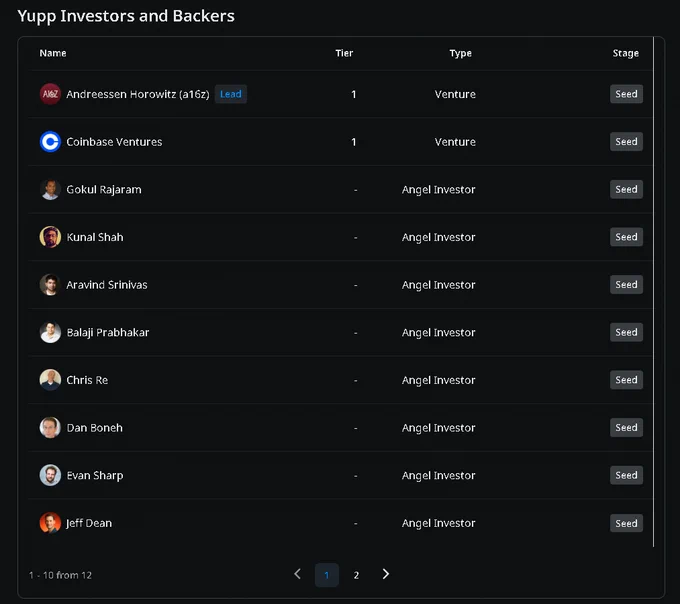Select page 1 in pagination

point(327,575)
